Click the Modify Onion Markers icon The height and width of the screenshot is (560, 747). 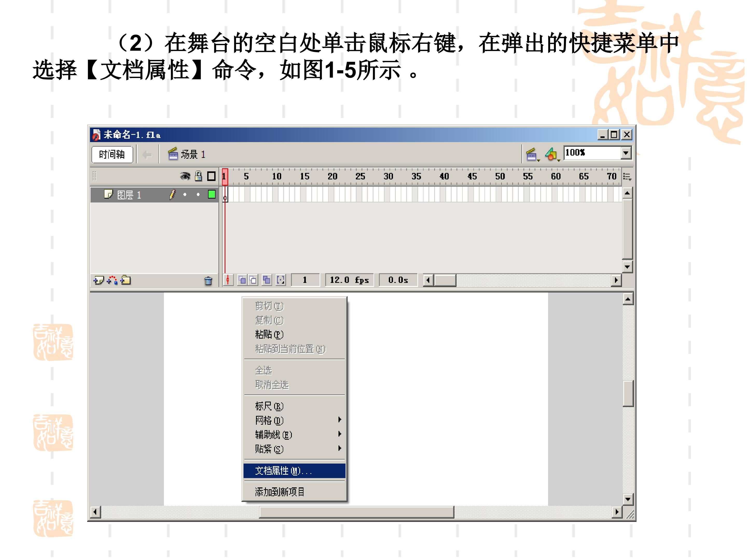tap(280, 280)
